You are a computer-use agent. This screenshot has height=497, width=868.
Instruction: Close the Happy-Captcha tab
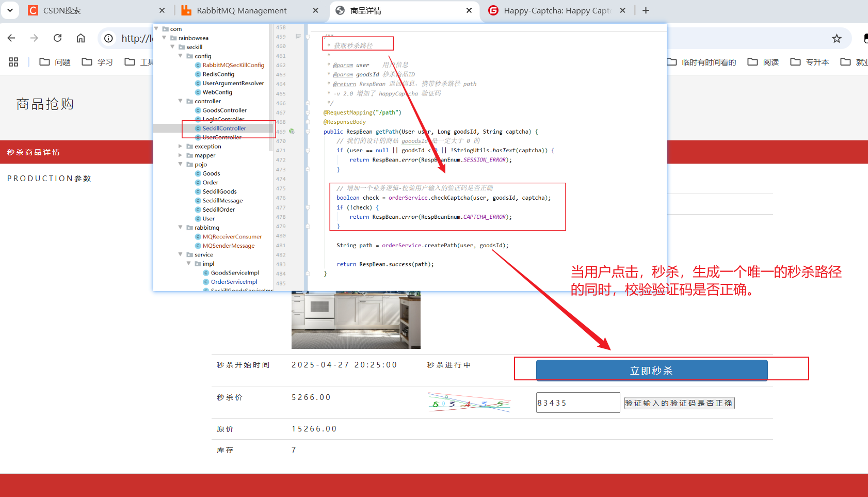point(623,10)
